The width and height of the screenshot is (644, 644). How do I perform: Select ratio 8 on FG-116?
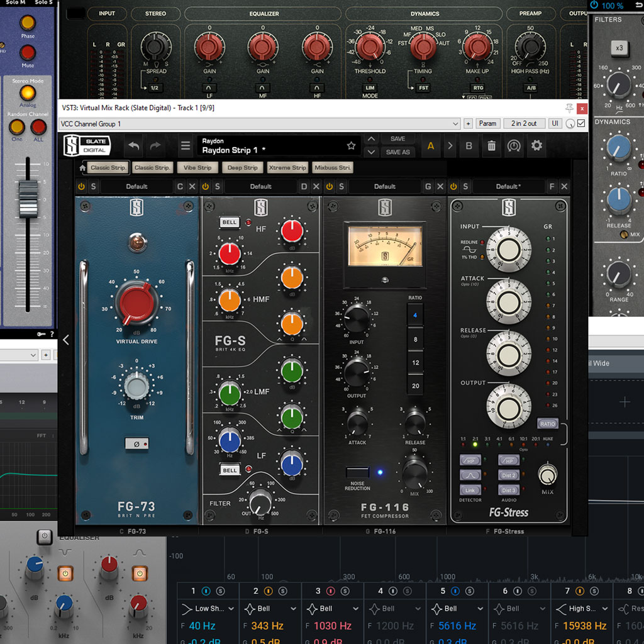(x=415, y=339)
